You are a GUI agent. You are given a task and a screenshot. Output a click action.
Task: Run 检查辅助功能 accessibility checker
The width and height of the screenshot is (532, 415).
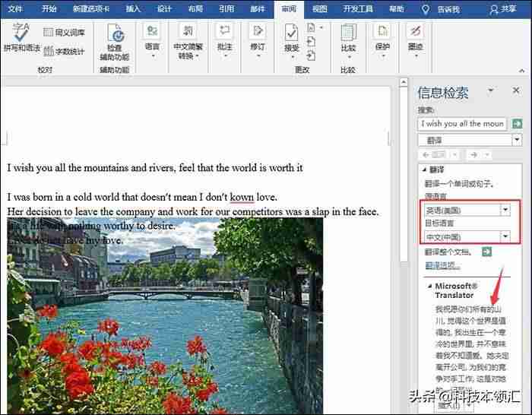(115, 42)
